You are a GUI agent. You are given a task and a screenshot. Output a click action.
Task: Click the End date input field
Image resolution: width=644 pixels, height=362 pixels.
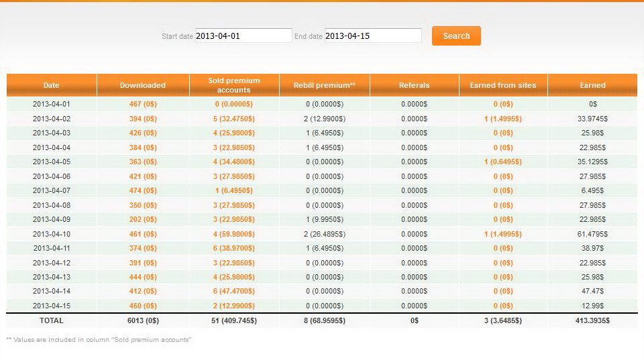tap(373, 36)
